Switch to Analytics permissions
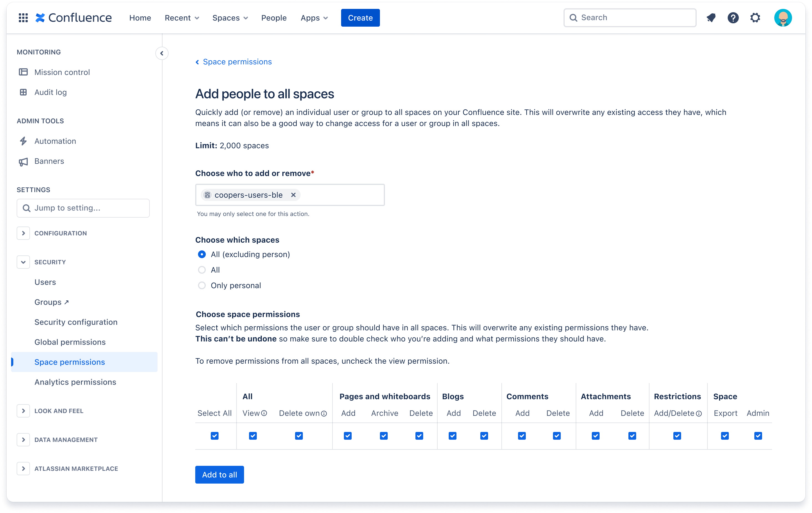 click(75, 382)
